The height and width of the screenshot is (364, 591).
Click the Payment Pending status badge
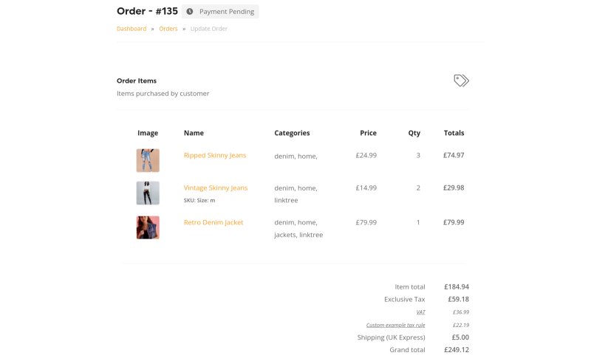click(220, 12)
